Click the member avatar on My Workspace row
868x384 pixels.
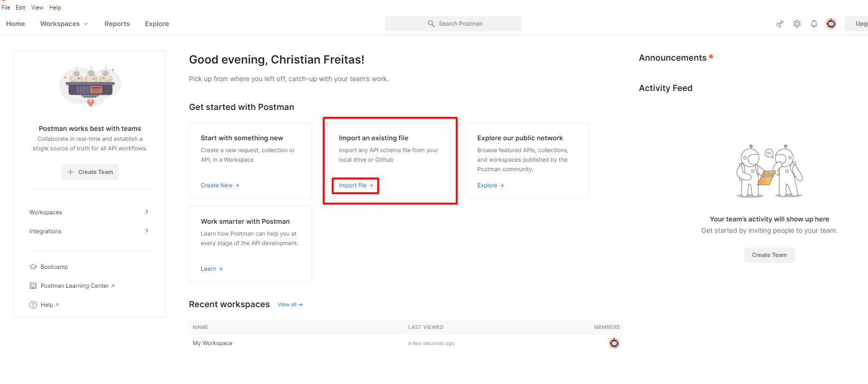614,343
